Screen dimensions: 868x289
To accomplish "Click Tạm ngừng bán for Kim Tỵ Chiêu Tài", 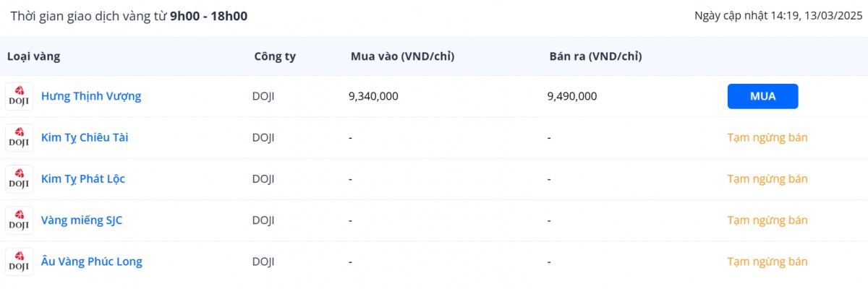I will 767,137.
